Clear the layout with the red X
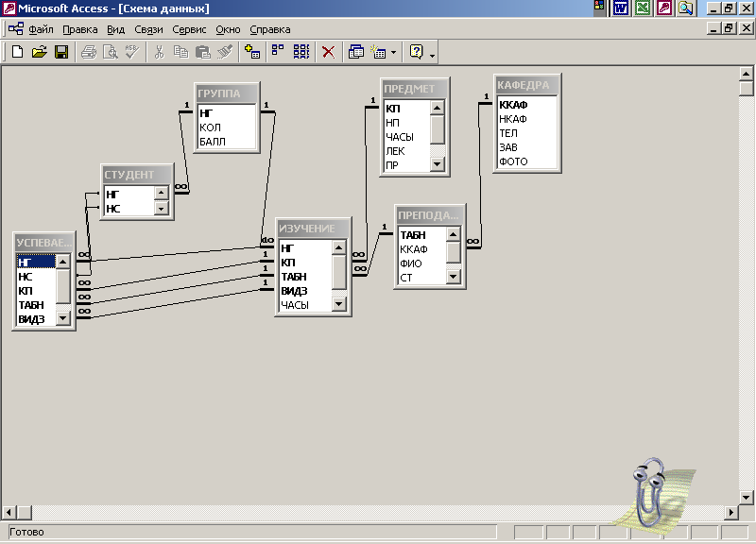This screenshot has height=544, width=756. [x=328, y=52]
